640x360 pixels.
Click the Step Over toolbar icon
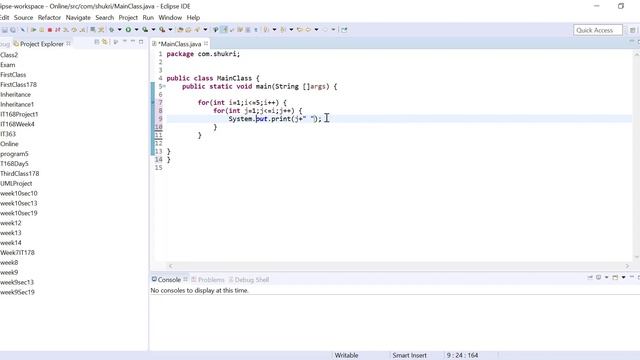coord(74,30)
